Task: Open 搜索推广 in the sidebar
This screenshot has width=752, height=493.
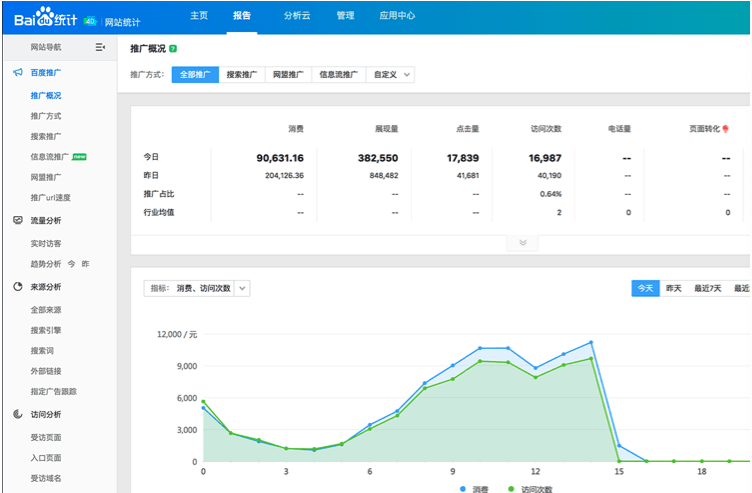Action: point(46,136)
